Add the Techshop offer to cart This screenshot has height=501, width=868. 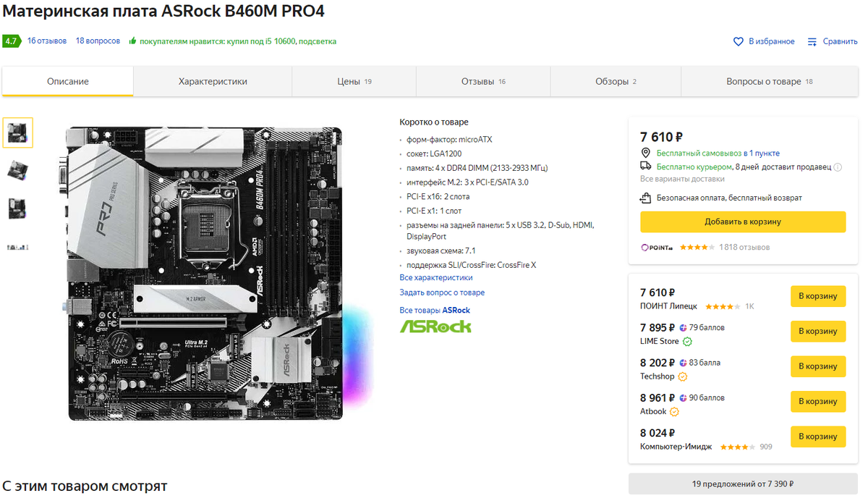[818, 366]
